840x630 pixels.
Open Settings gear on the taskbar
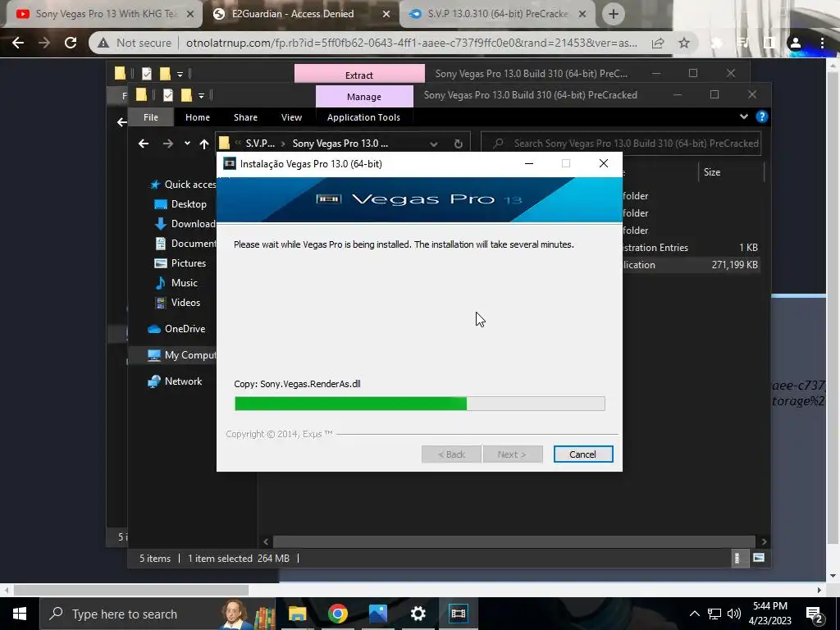418,614
